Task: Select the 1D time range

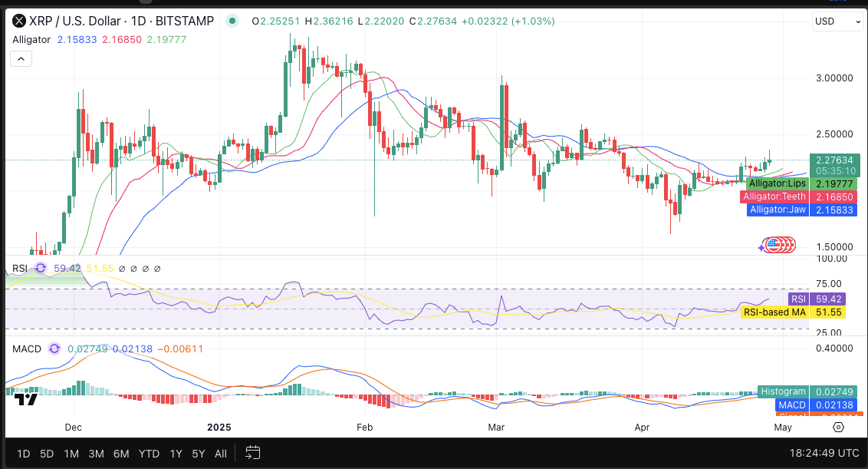Action: coord(23,454)
